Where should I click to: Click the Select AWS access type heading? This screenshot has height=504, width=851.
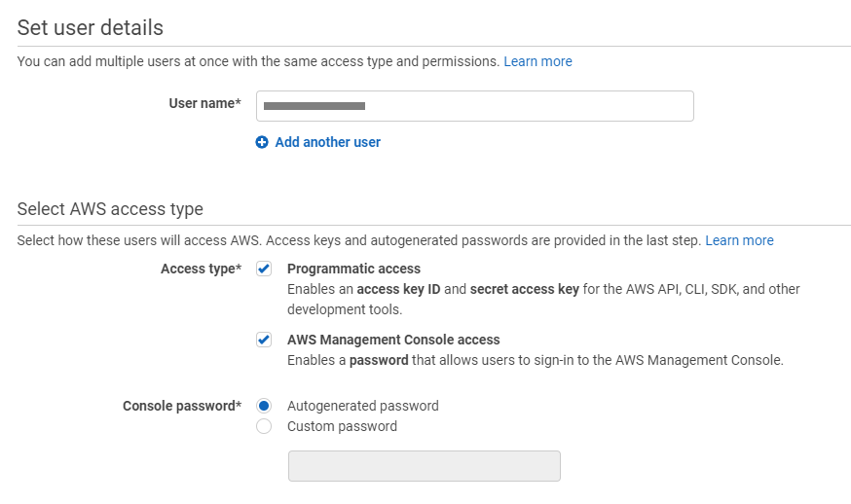pyautogui.click(x=110, y=209)
